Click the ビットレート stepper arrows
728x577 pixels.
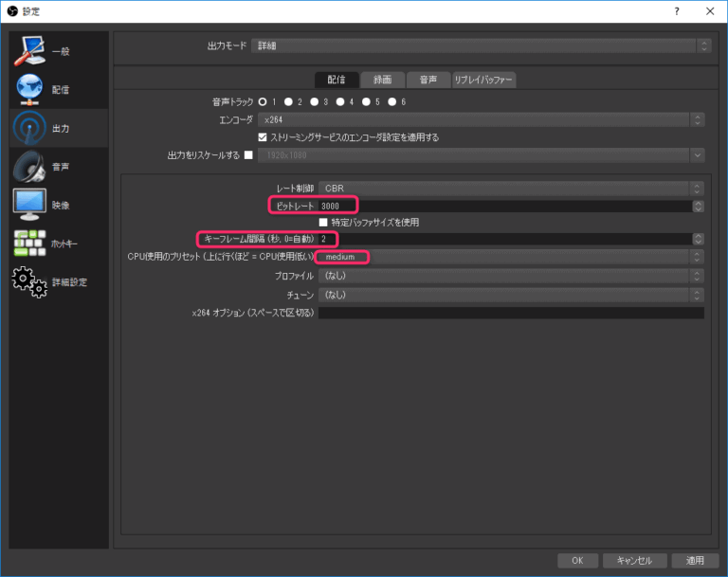[699, 206]
